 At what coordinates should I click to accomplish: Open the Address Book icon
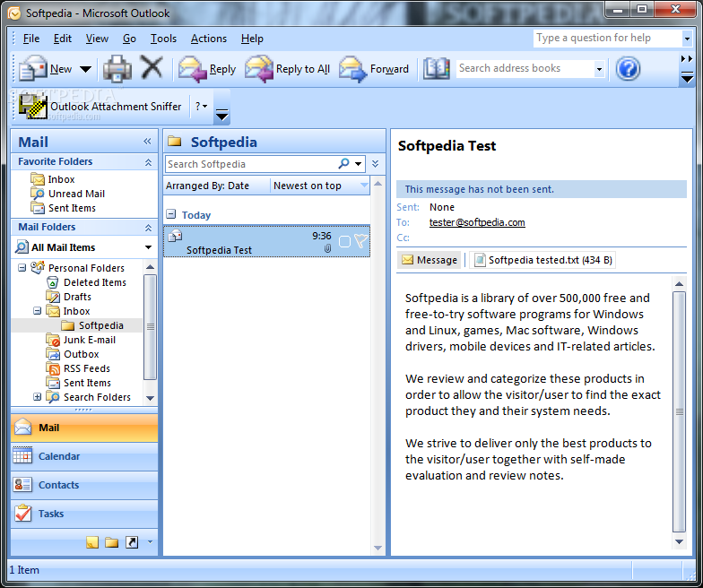click(436, 68)
